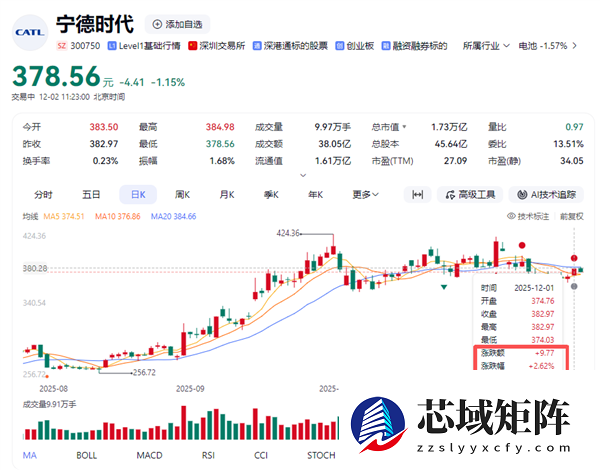Open 高级工具 advanced tools
The width and height of the screenshot is (600, 470).
(x=470, y=195)
